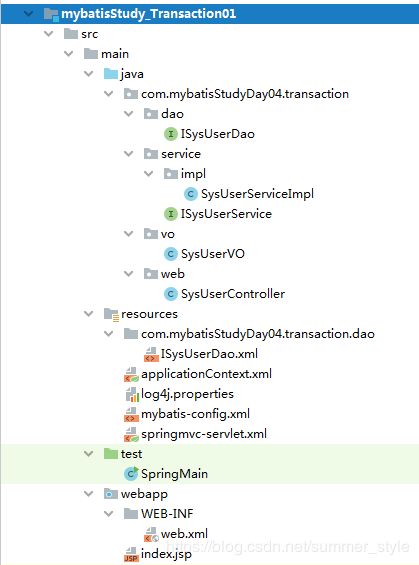Select the SysUserVO label

[x=213, y=254]
